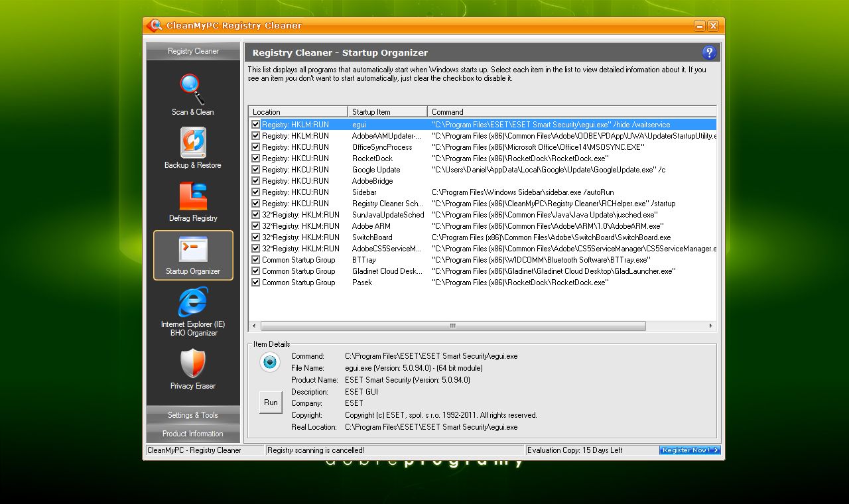Select the Adobe ARM command path
849x504 pixels.
pyautogui.click(x=547, y=226)
